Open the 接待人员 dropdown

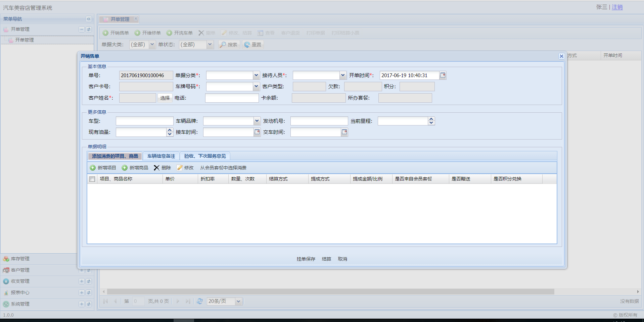point(343,75)
